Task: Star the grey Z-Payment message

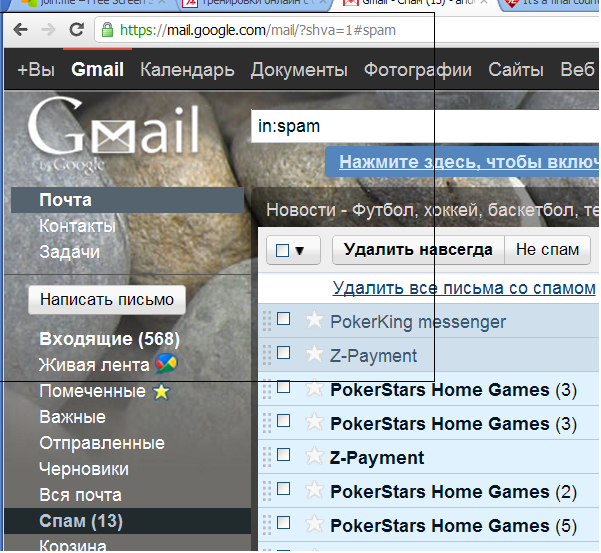Action: (314, 354)
